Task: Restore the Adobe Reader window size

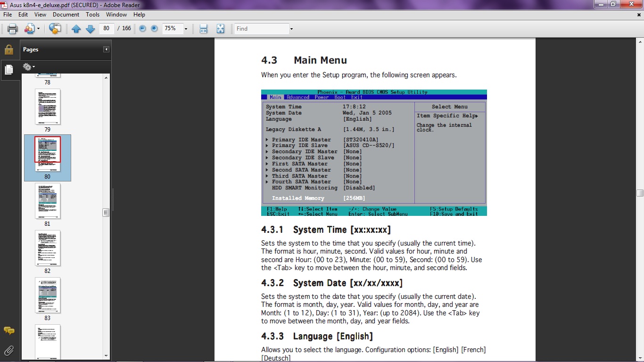Action: point(613,4)
